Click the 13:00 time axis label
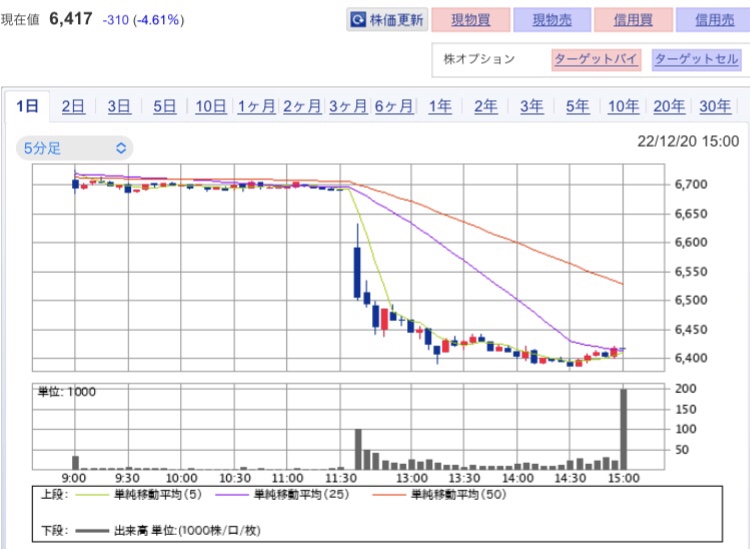Viewport: 750px width, 549px height. [x=412, y=478]
